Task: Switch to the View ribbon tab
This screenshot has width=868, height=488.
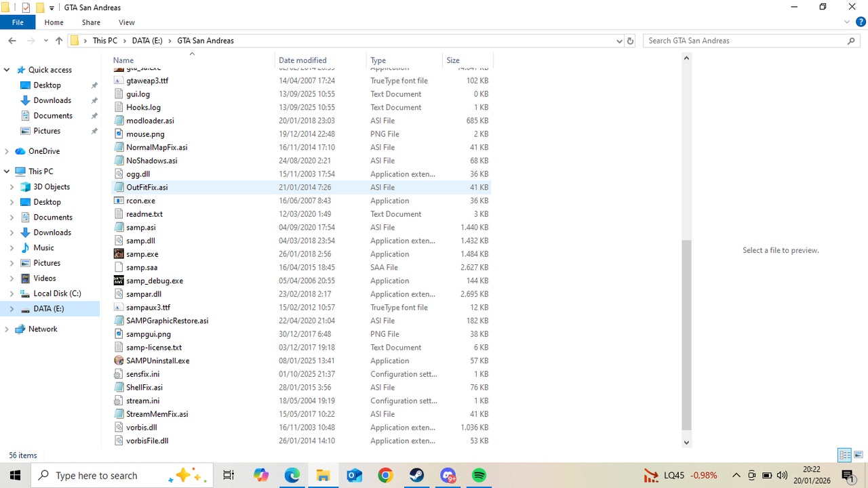Action: click(127, 22)
